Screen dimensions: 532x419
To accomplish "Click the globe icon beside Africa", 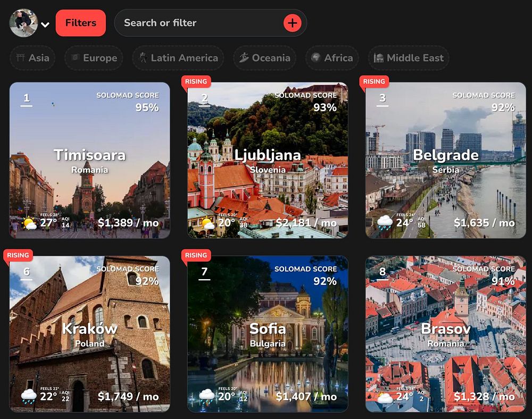I will tap(316, 57).
